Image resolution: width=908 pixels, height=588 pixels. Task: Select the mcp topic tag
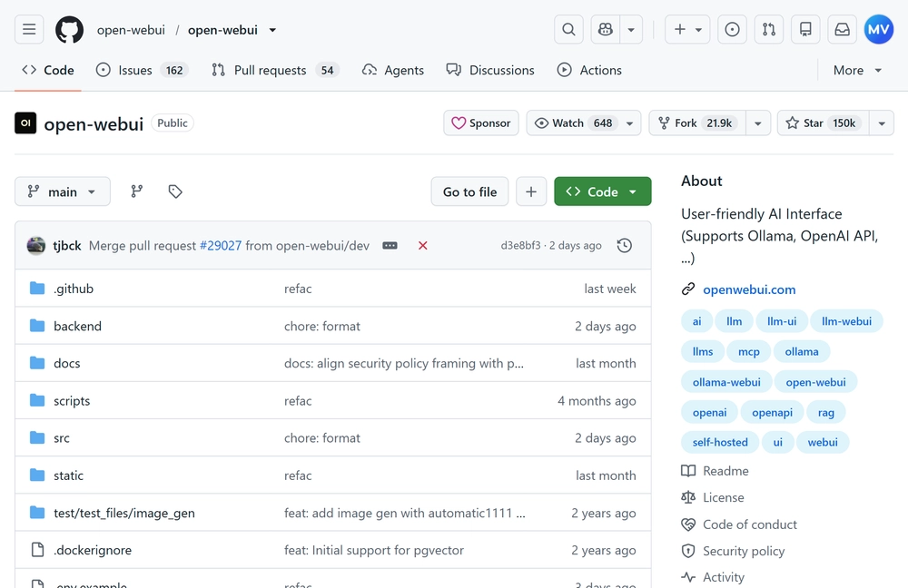(x=749, y=352)
